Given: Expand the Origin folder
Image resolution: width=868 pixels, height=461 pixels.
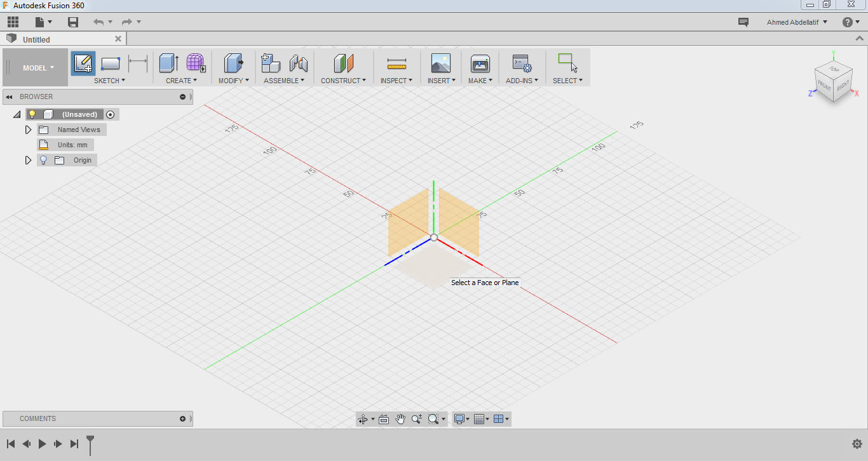Looking at the screenshot, I should pyautogui.click(x=28, y=160).
